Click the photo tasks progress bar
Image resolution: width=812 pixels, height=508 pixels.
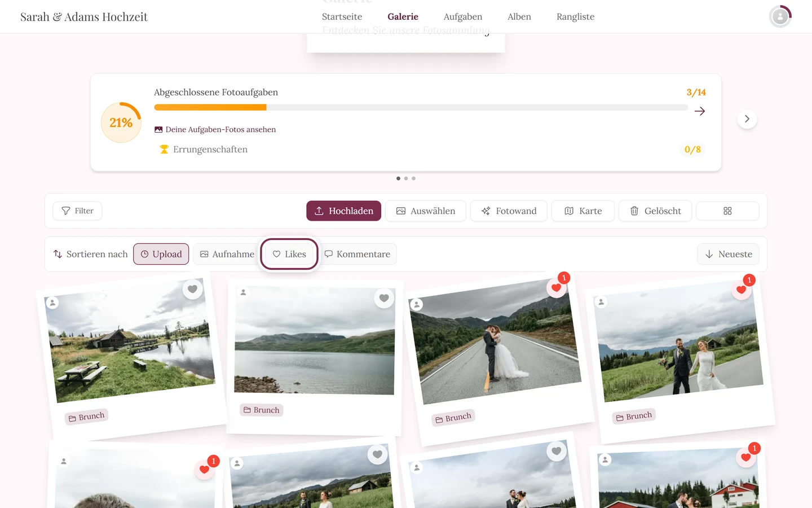click(421, 107)
